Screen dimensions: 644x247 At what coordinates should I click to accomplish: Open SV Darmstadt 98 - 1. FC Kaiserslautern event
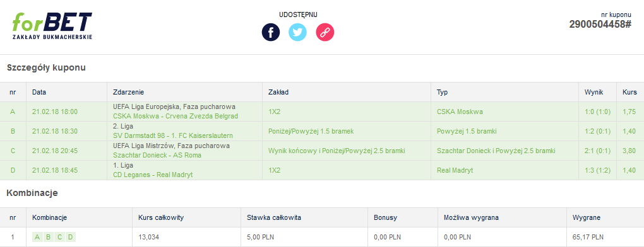click(x=173, y=135)
